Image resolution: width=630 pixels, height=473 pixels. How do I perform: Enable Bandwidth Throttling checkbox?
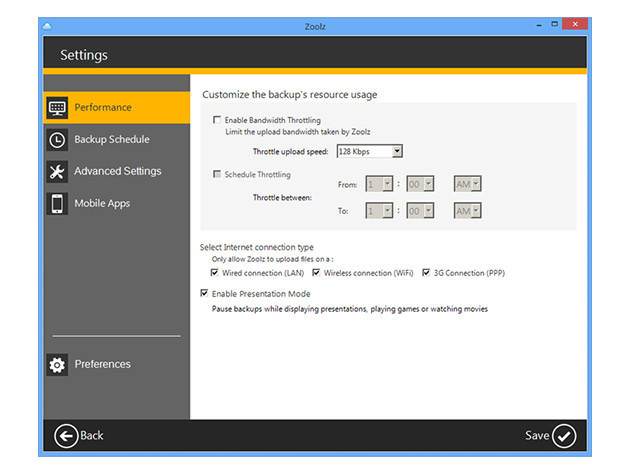pos(216,120)
